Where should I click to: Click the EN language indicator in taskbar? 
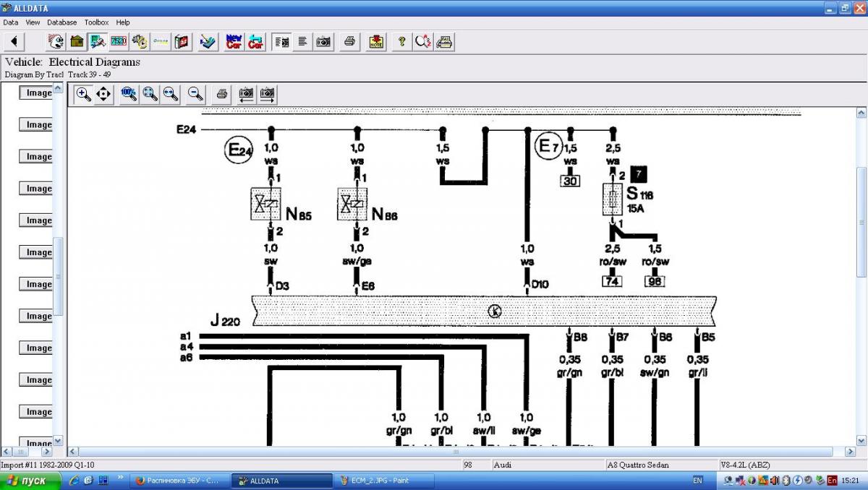[697, 481]
